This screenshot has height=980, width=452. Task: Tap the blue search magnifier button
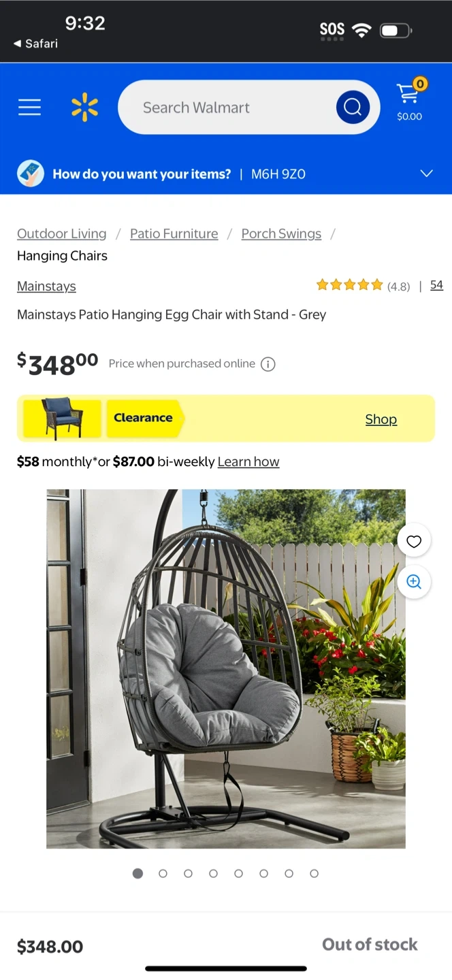[353, 108]
